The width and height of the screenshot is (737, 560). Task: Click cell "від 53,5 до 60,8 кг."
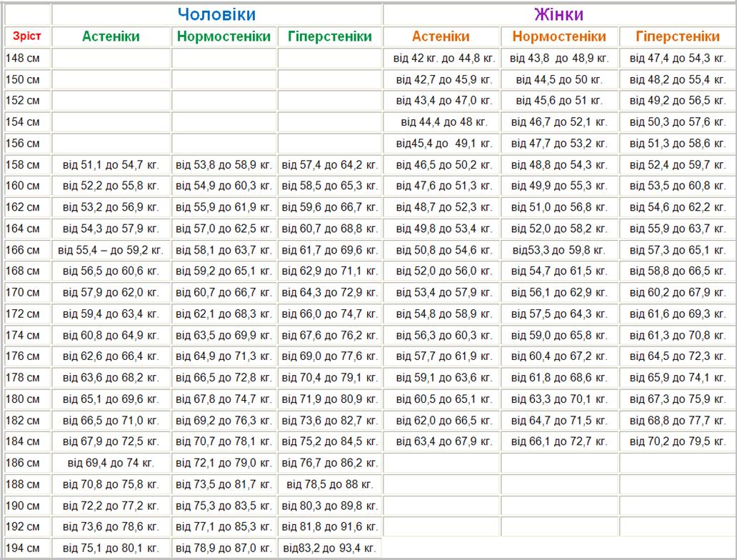tap(678, 186)
